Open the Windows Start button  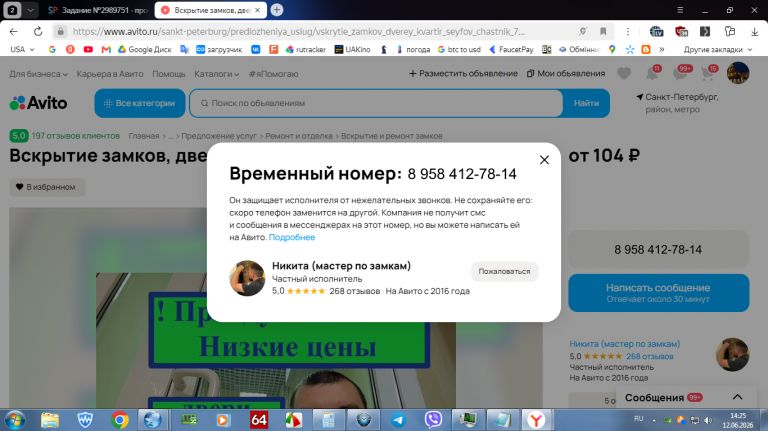point(15,420)
